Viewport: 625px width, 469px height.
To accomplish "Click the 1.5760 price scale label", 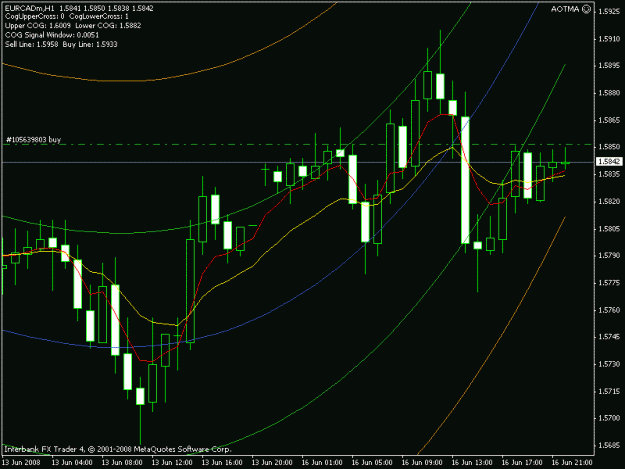I will pos(609,310).
